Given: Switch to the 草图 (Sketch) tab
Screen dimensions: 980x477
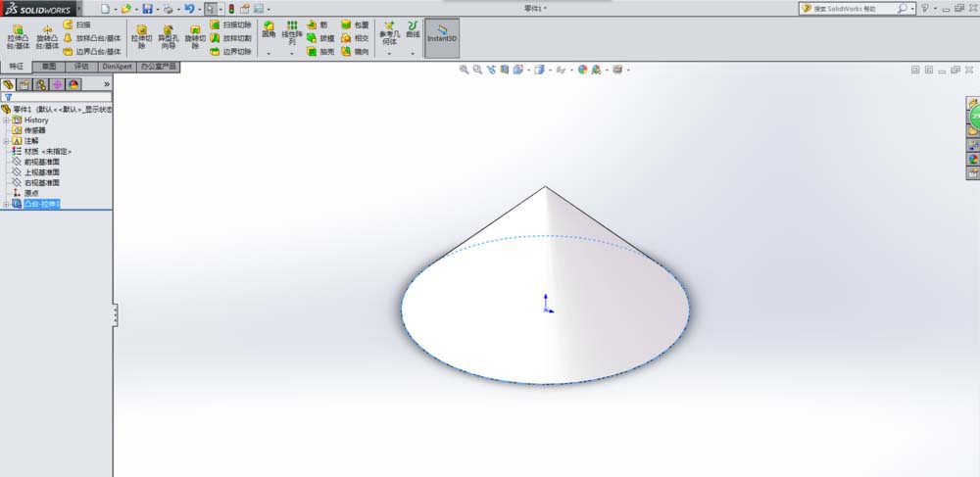Looking at the screenshot, I should 49,67.
